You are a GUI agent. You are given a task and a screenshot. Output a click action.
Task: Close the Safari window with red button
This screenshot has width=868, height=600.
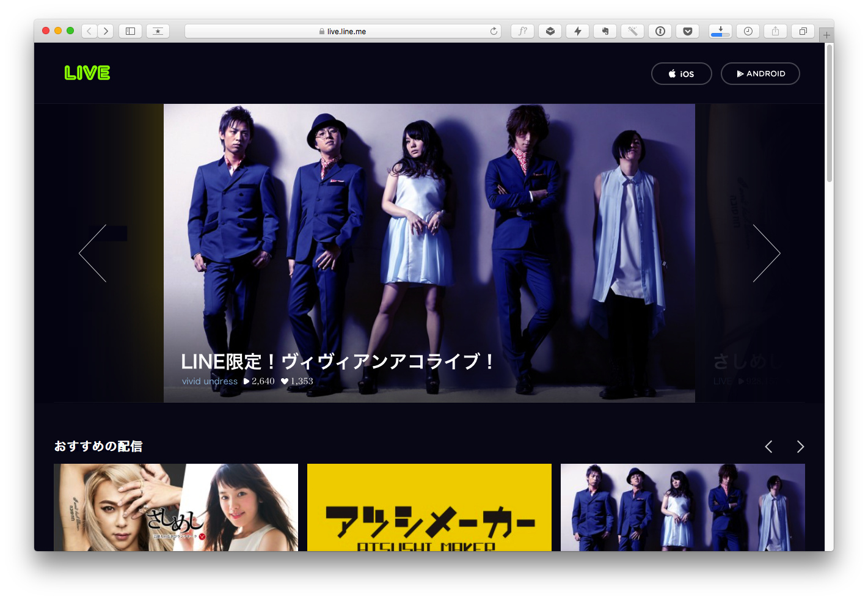point(46,31)
